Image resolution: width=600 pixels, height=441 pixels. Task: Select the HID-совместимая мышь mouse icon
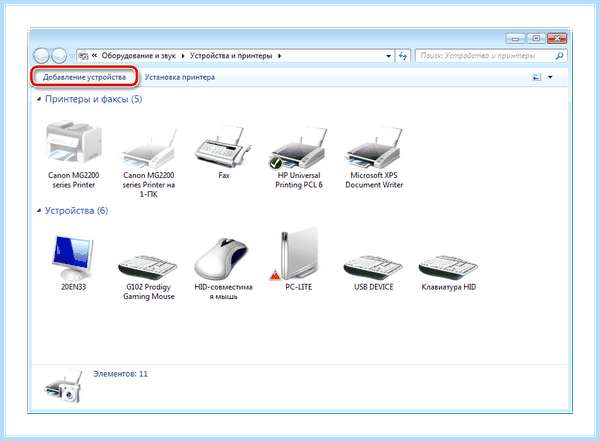point(223,258)
